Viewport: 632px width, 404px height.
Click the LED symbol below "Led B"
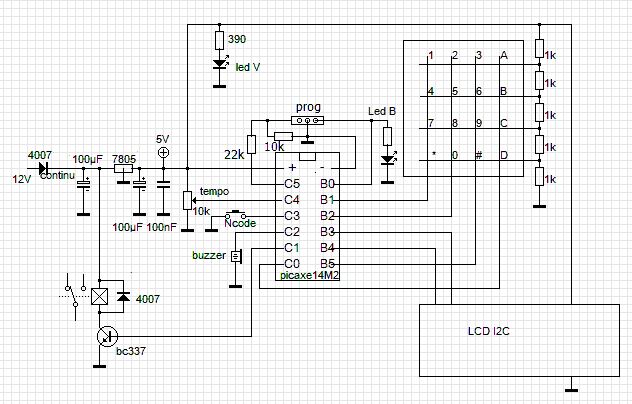pyautogui.click(x=389, y=159)
